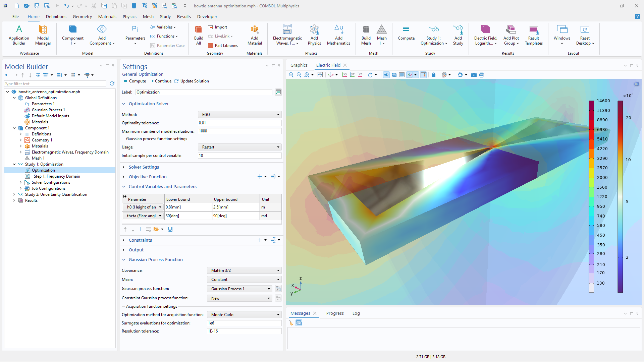
Task: Open the Variables menu button
Action: tap(163, 27)
